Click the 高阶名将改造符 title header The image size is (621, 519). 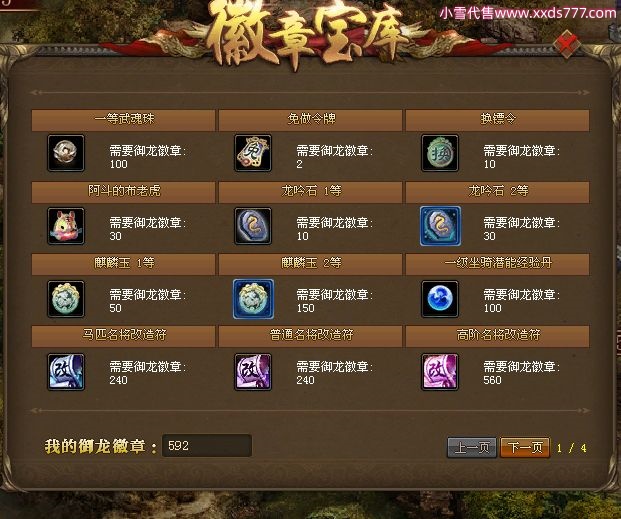point(497,336)
